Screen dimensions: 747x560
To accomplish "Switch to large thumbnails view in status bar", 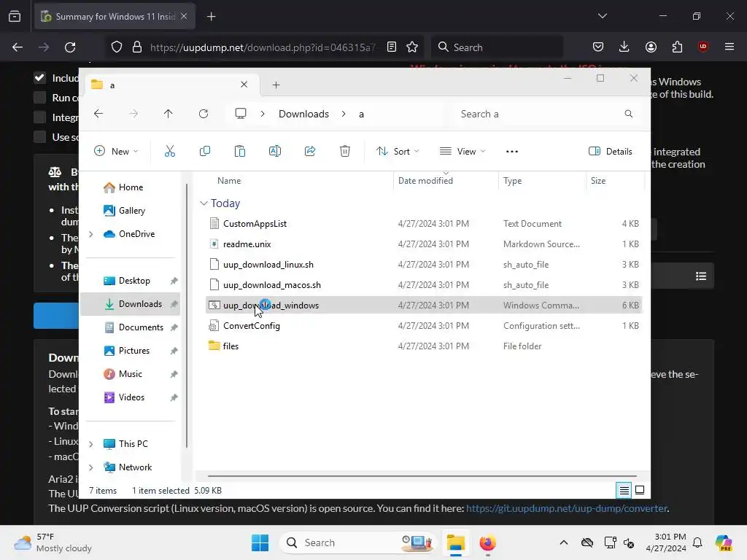I will click(640, 490).
